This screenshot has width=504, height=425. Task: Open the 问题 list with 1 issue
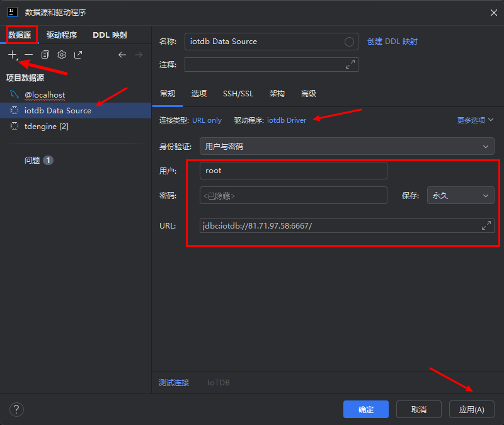39,160
